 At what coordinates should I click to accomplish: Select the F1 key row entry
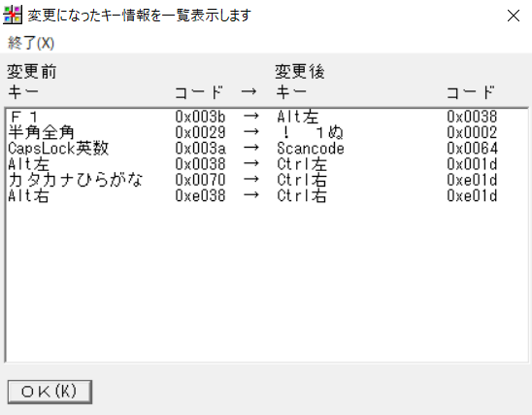[267, 117]
